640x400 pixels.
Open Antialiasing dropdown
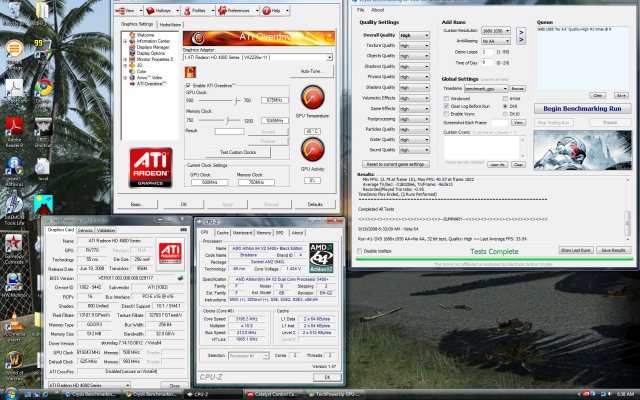(x=496, y=41)
